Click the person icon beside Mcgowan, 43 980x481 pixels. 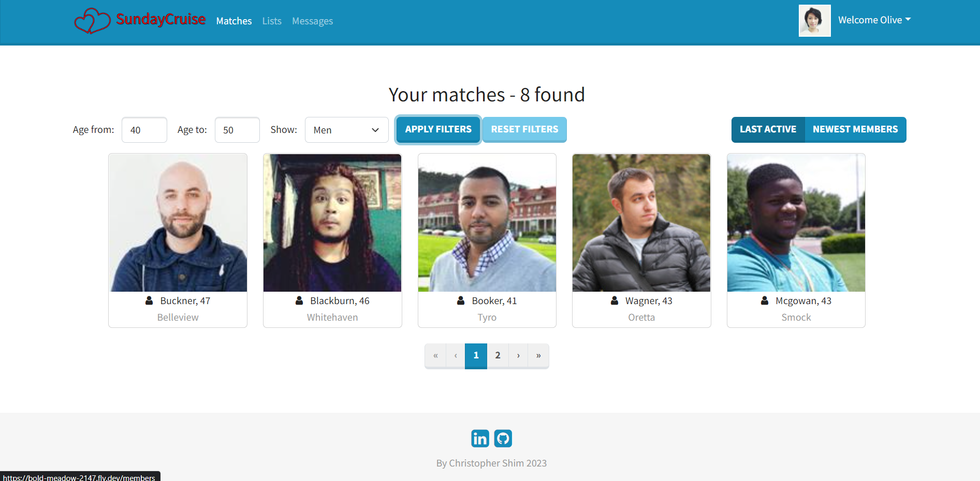click(x=765, y=300)
